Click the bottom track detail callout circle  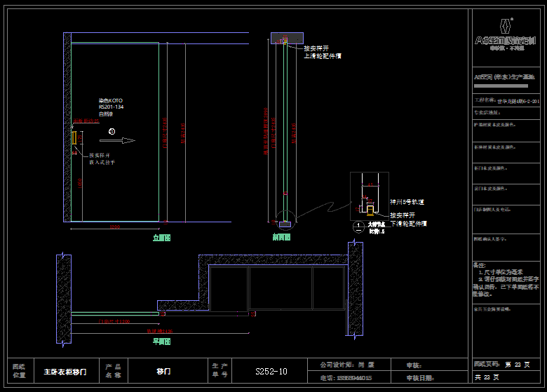pos(285,218)
